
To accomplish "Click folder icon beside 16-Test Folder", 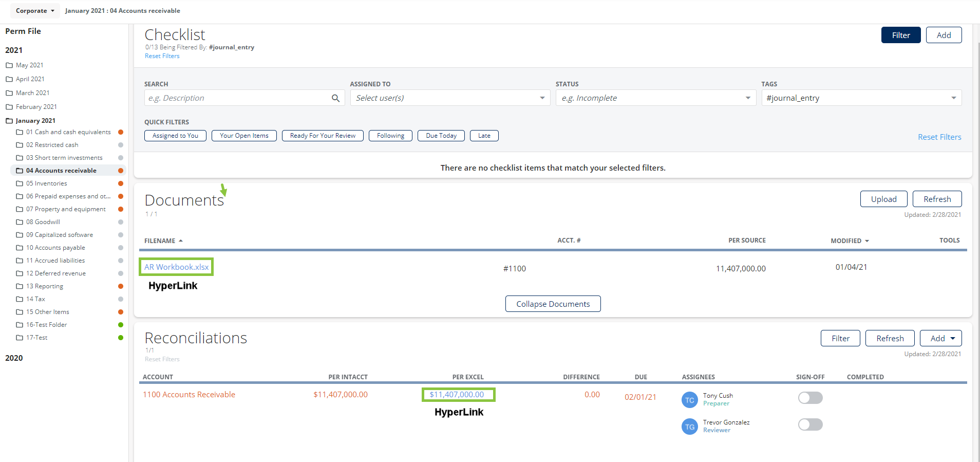I will point(20,325).
